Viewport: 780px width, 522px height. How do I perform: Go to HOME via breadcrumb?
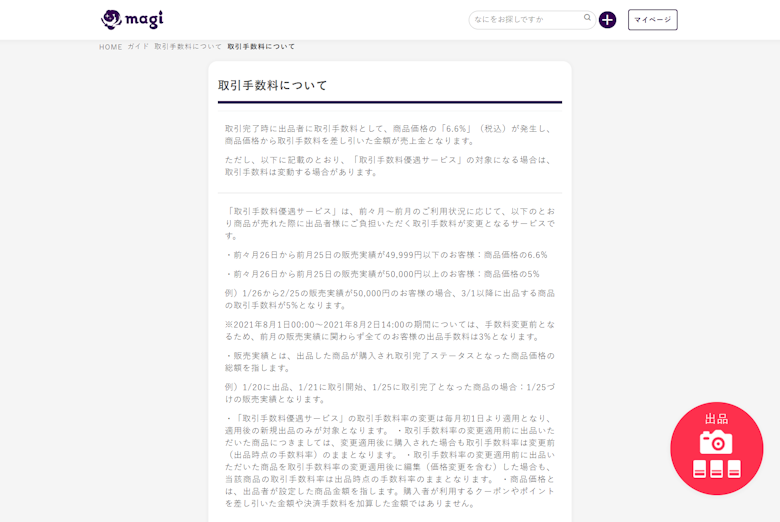tap(110, 47)
